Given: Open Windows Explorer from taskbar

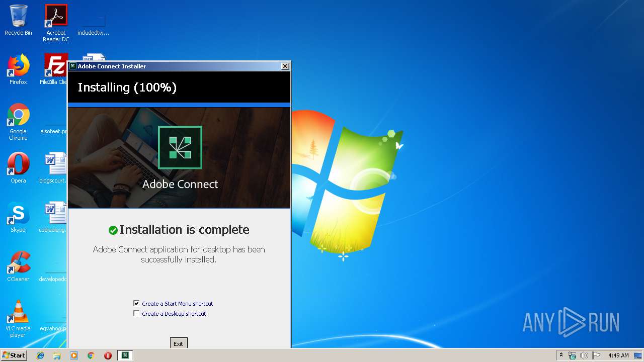Looking at the screenshot, I should click(x=57, y=355).
